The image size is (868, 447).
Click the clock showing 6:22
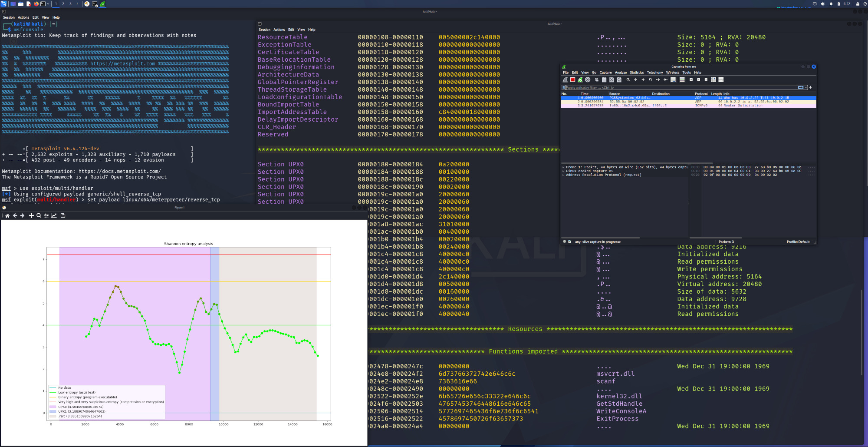coord(847,3)
